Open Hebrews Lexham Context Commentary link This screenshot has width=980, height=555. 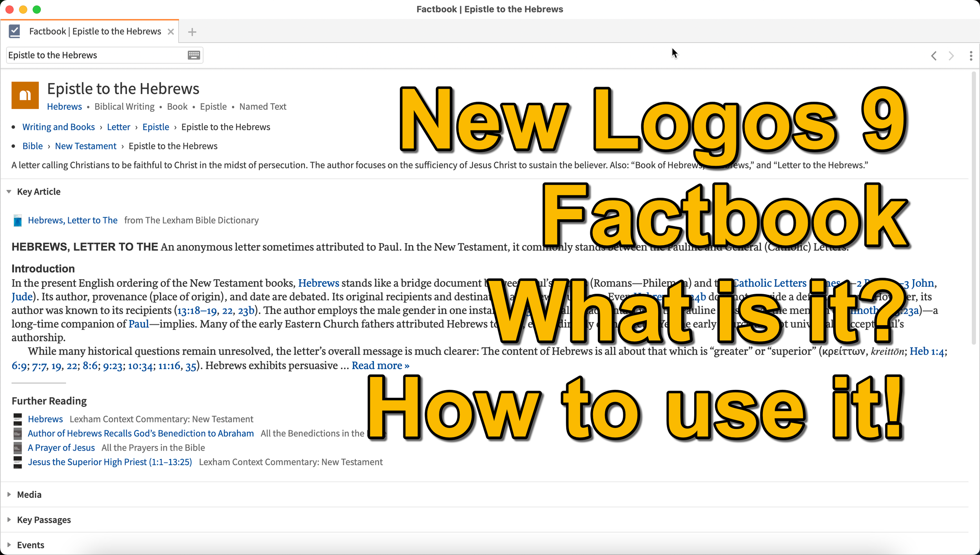click(45, 419)
